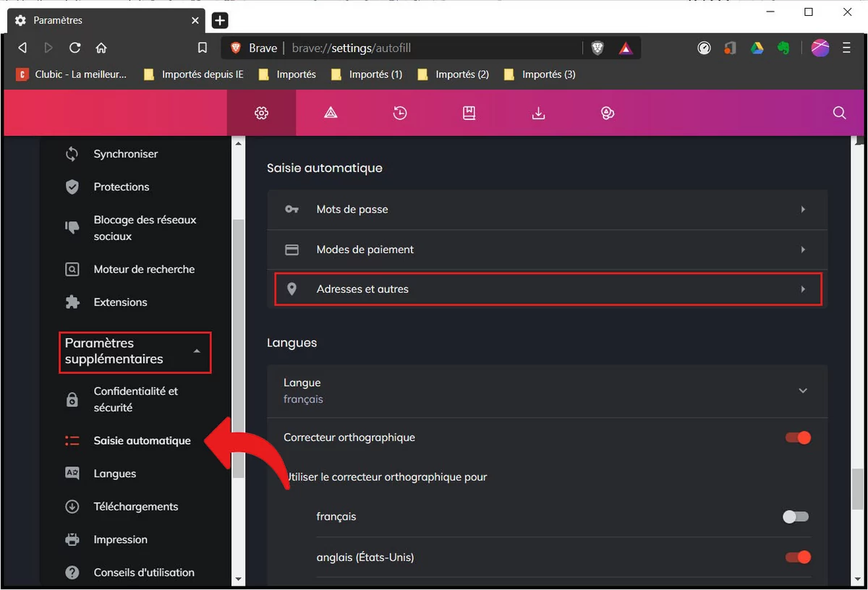
Task: Select Confidentialité et sécurité in sidebar
Action: [x=135, y=399]
